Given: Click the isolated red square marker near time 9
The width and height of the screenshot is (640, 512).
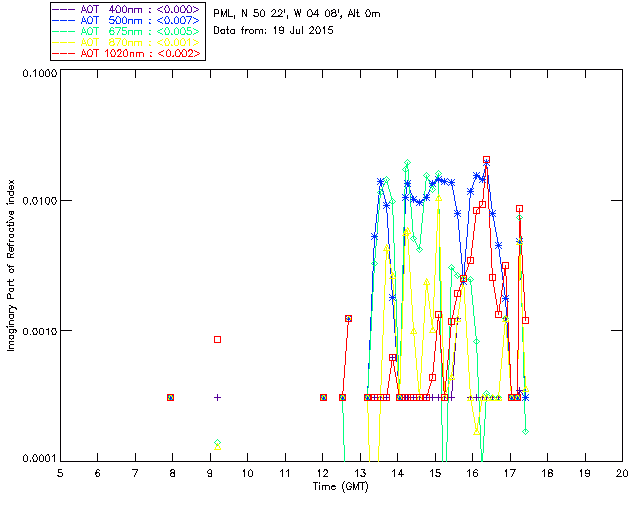Looking at the screenshot, I should pyautogui.click(x=217, y=340).
